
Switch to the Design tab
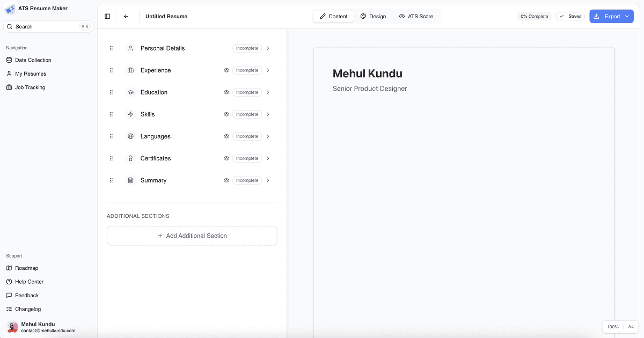coord(373,16)
